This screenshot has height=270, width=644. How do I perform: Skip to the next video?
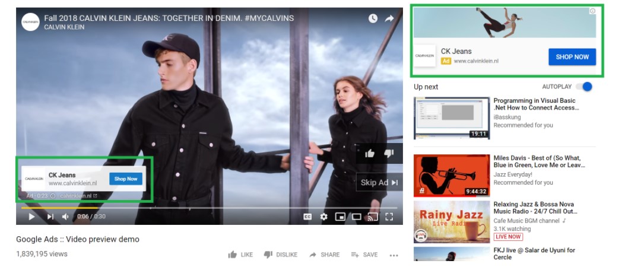(50, 217)
